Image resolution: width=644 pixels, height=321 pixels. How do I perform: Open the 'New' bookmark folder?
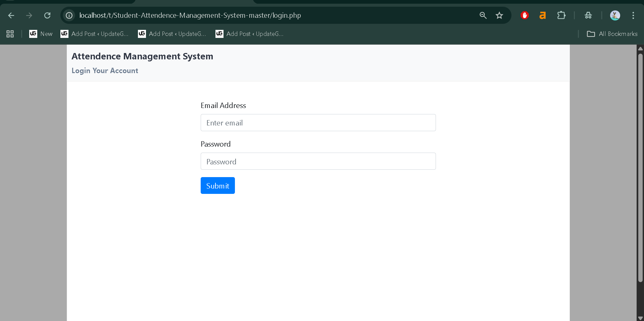coord(40,34)
